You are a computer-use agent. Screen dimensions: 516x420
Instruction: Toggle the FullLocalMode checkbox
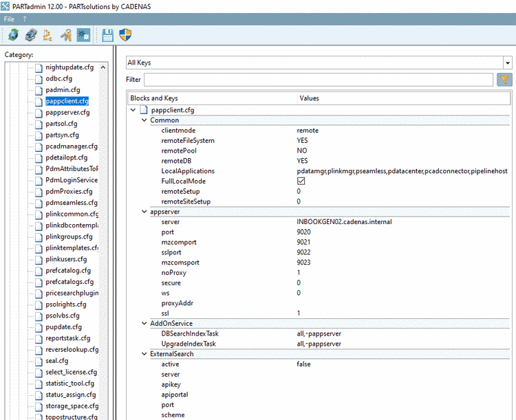(x=301, y=181)
